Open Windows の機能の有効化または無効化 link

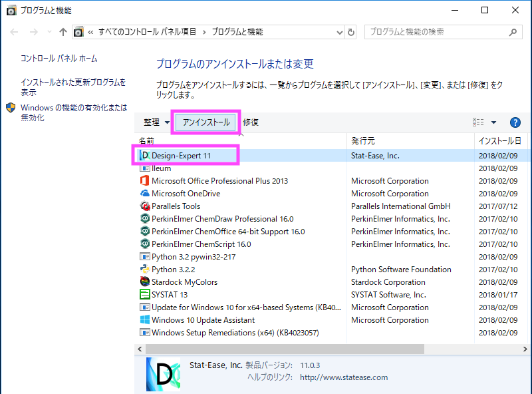(74, 112)
